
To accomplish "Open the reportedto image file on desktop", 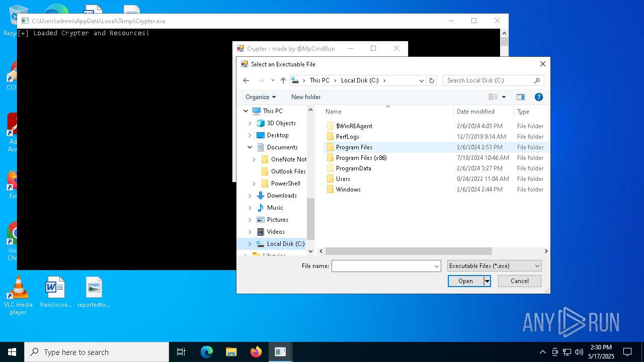I will 94,293.
